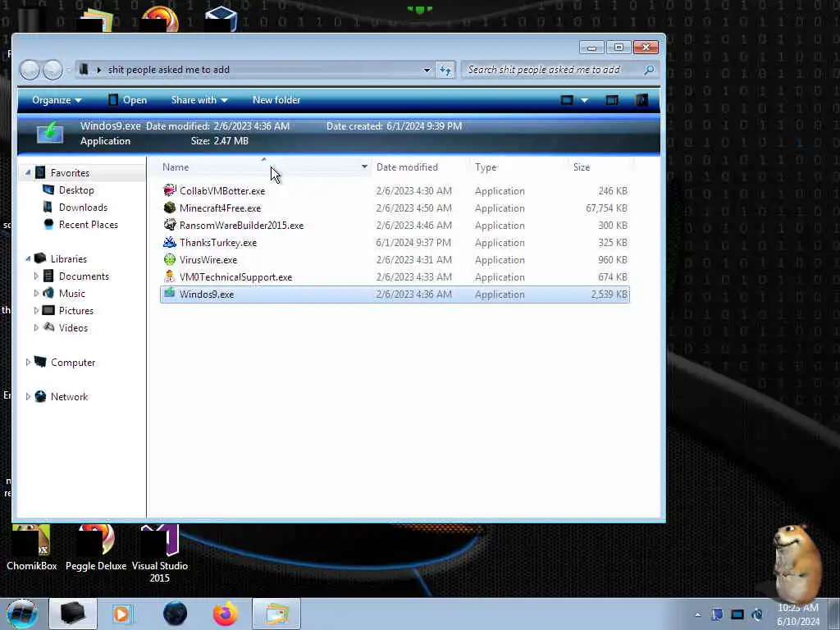Expand the Pictures library node
Screen dimensions: 840x630
click(x=36, y=310)
